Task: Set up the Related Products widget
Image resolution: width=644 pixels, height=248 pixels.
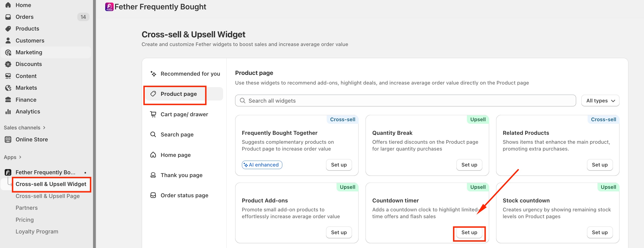Action: [600, 165]
